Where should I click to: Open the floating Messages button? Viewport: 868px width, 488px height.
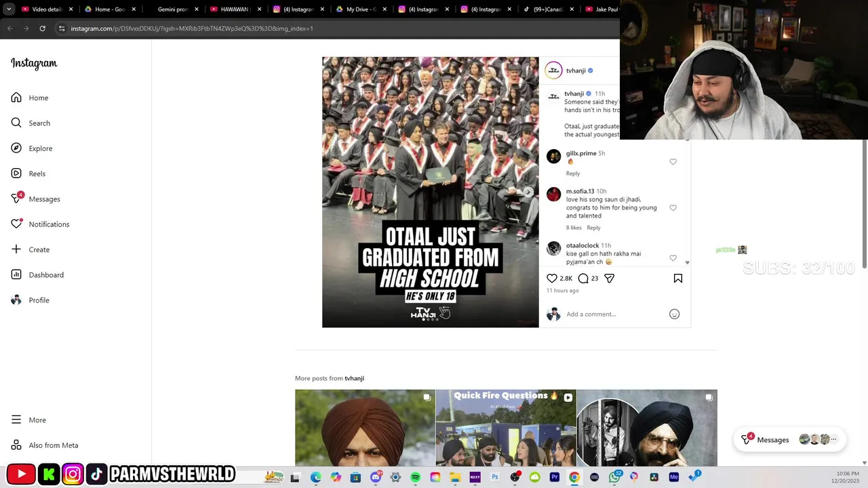[790, 439]
